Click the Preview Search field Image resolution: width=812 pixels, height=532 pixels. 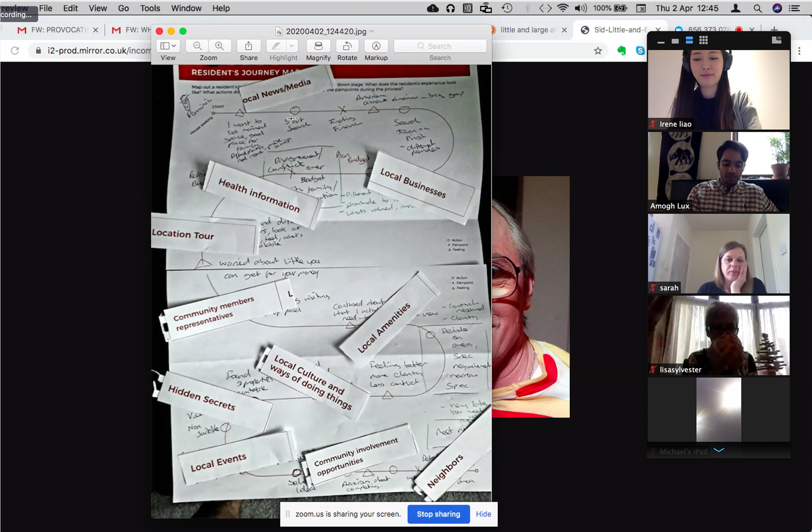click(x=440, y=46)
